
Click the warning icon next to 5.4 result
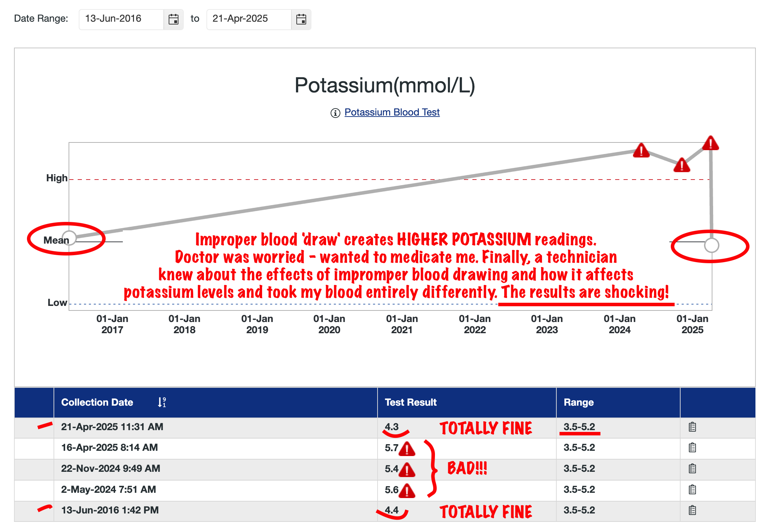407,470
